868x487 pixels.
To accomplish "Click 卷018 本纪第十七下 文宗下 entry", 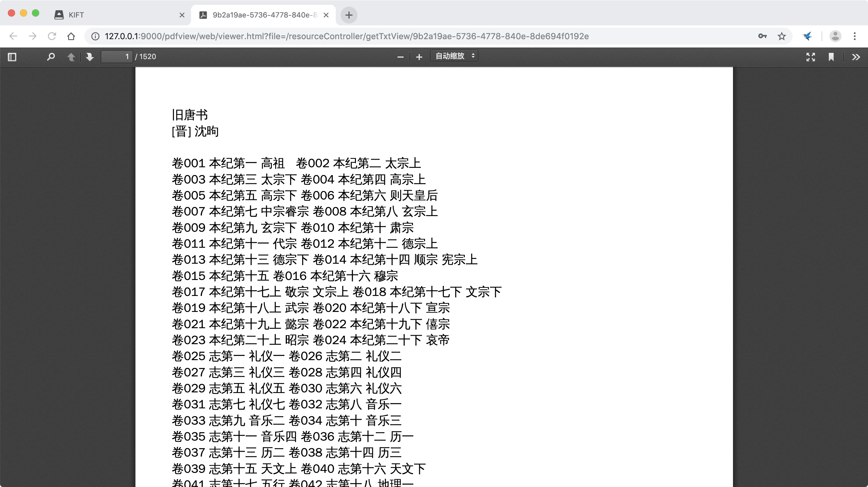I will click(x=427, y=292).
